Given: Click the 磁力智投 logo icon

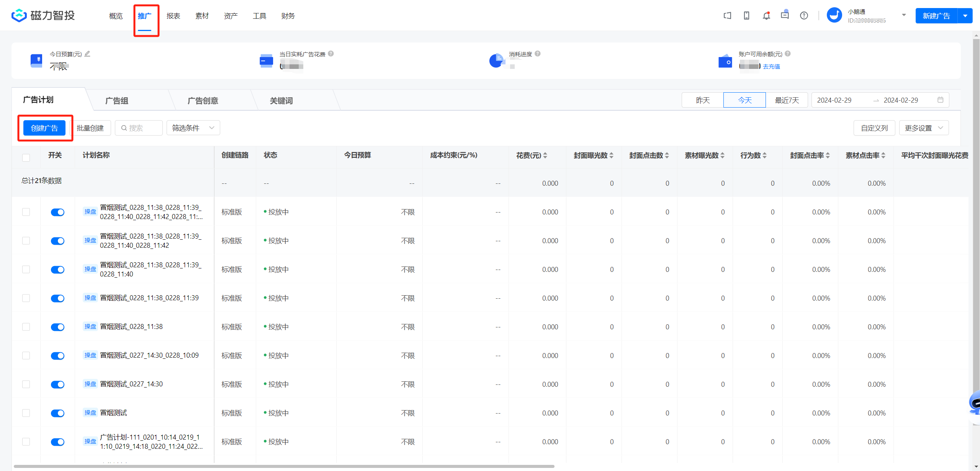Looking at the screenshot, I should [19, 16].
